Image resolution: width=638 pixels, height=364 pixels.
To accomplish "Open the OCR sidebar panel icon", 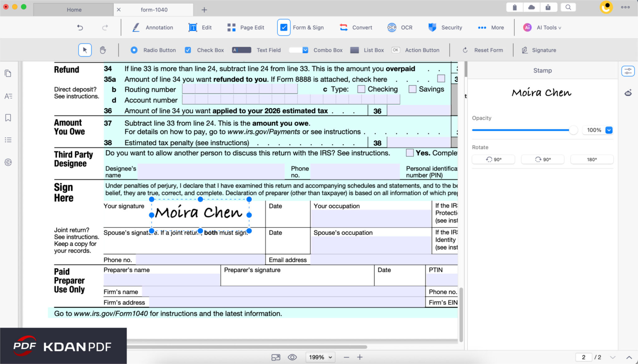I will click(x=8, y=162).
